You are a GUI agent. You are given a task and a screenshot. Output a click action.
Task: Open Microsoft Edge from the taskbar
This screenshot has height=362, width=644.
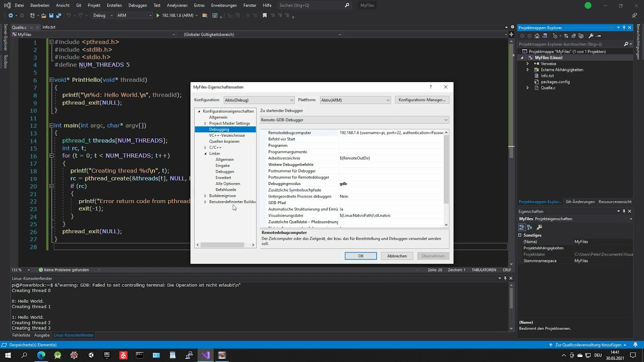pos(41,355)
